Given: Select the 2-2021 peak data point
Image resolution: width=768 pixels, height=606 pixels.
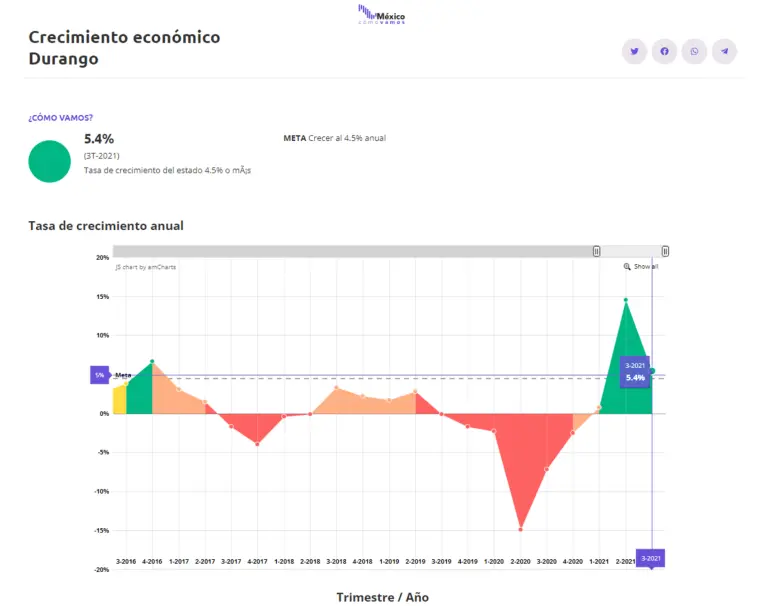Looking at the screenshot, I should click(x=626, y=300).
